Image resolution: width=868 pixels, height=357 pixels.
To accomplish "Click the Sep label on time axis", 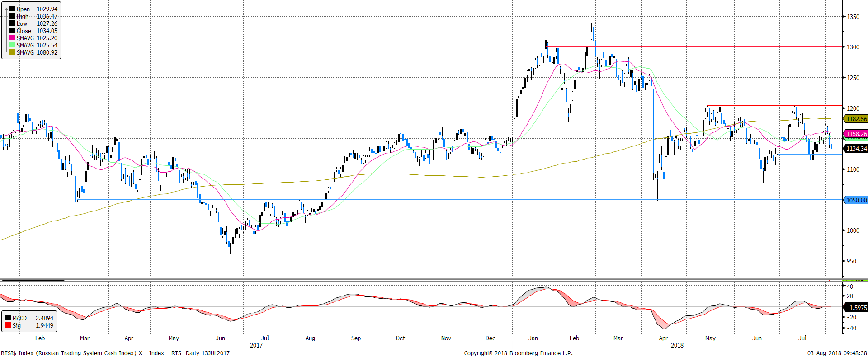I will (x=356, y=338).
